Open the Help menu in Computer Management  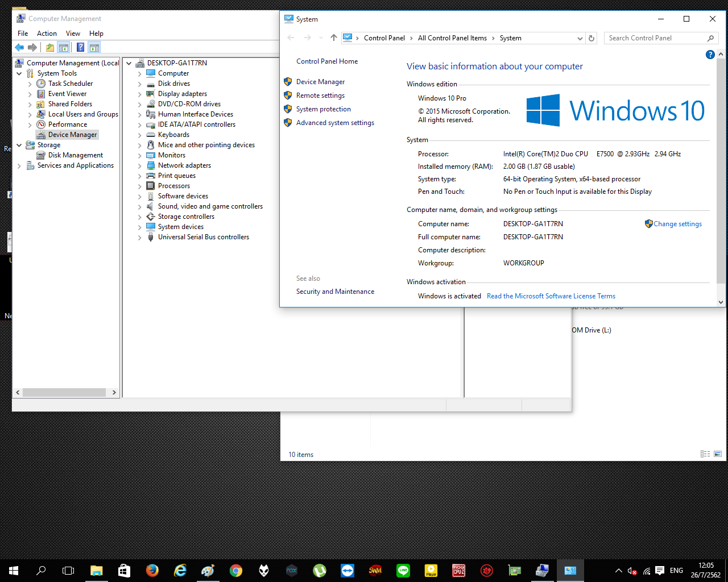96,34
